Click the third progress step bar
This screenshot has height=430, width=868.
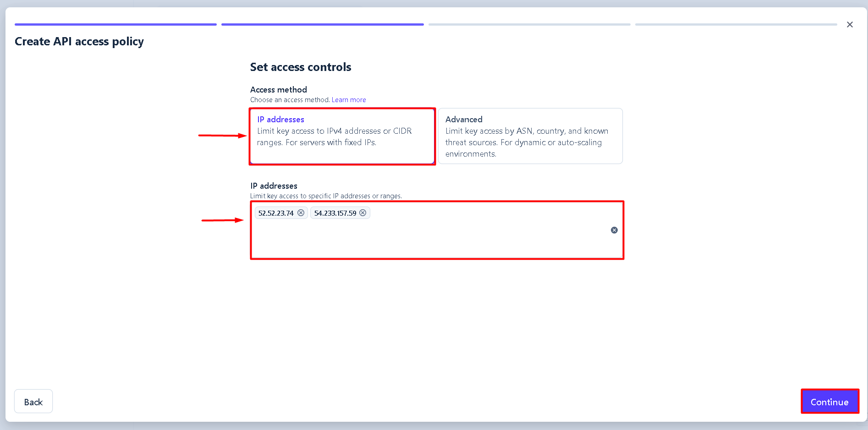529,24
